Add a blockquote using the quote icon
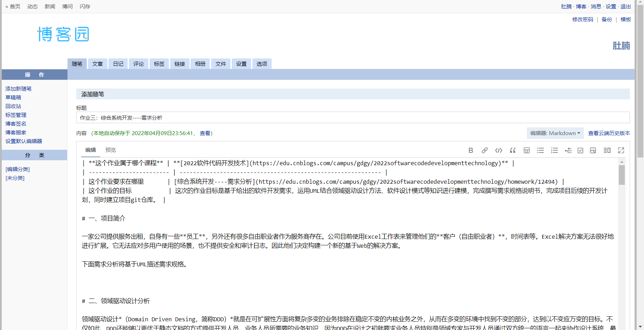The width and height of the screenshot is (644, 330). pos(513,150)
